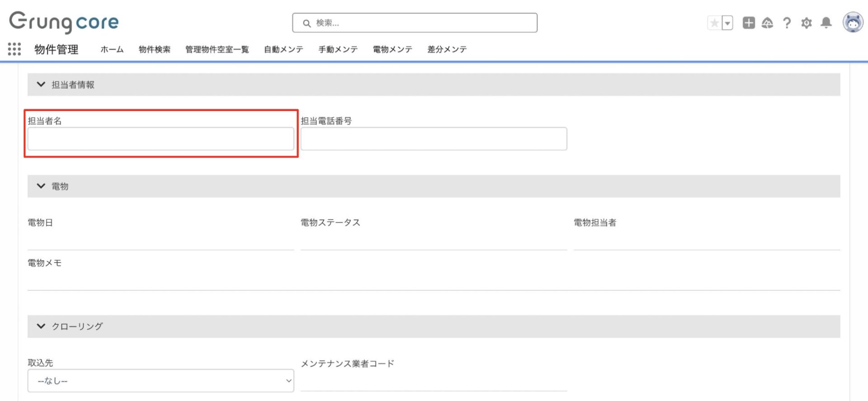The image size is (868, 401).
Task: Click the favorites star icon
Action: point(714,23)
